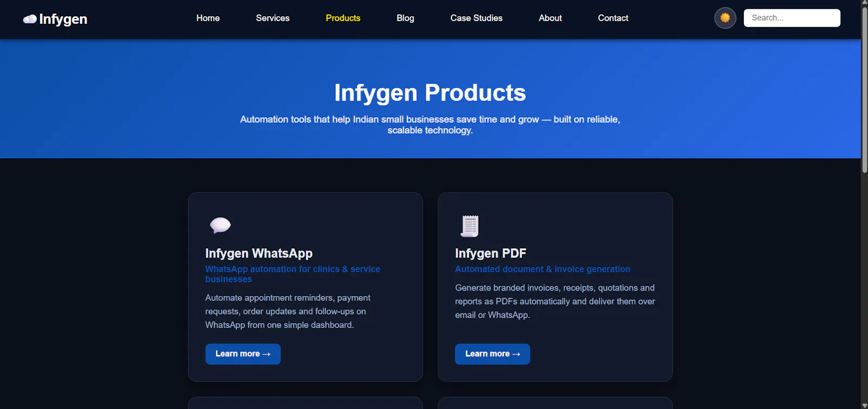Focus the Search input field

pyautogui.click(x=792, y=18)
